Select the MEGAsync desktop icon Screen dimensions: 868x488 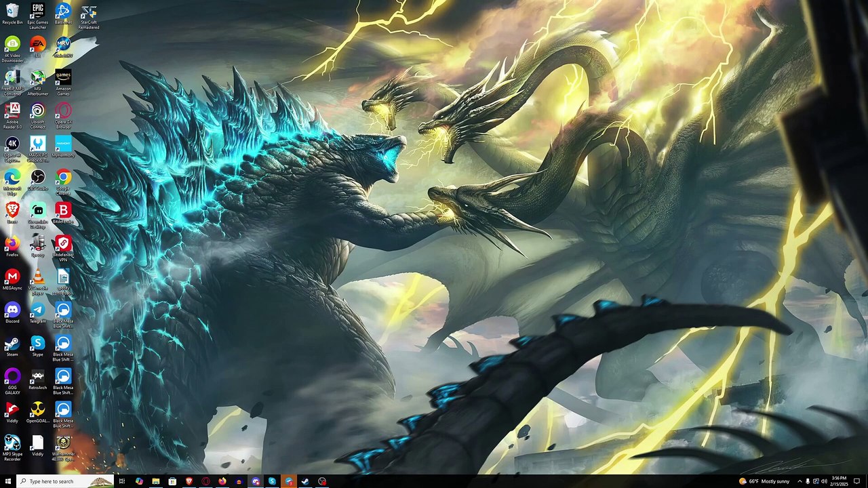coord(12,279)
